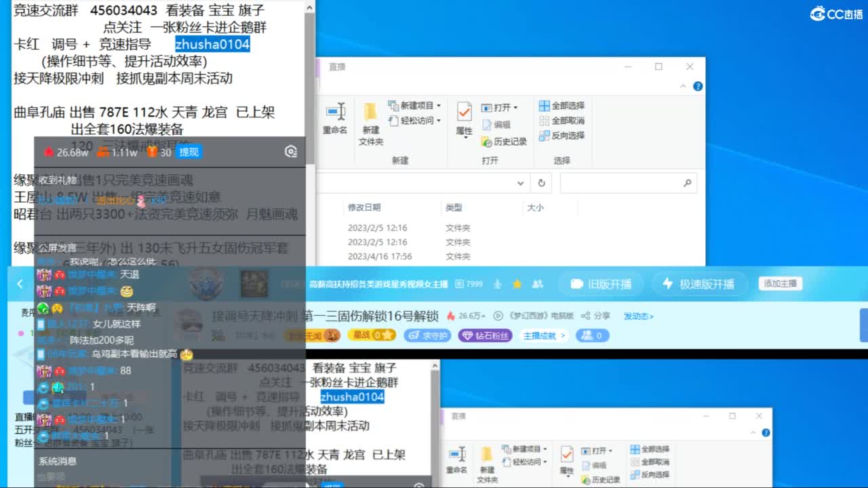Screen dimensions: 868x488
Task: Click the back arrow on the blue stream bar
Action: [20, 284]
